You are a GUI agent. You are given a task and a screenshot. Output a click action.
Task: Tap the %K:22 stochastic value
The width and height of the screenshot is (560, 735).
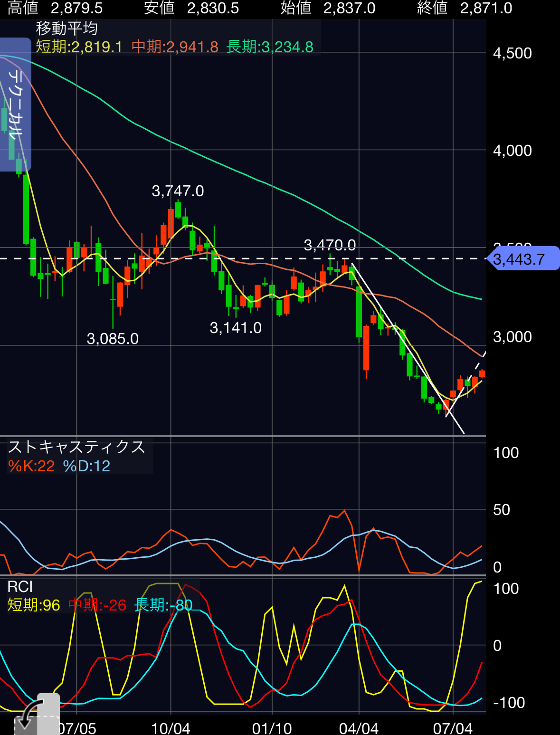click(x=31, y=466)
